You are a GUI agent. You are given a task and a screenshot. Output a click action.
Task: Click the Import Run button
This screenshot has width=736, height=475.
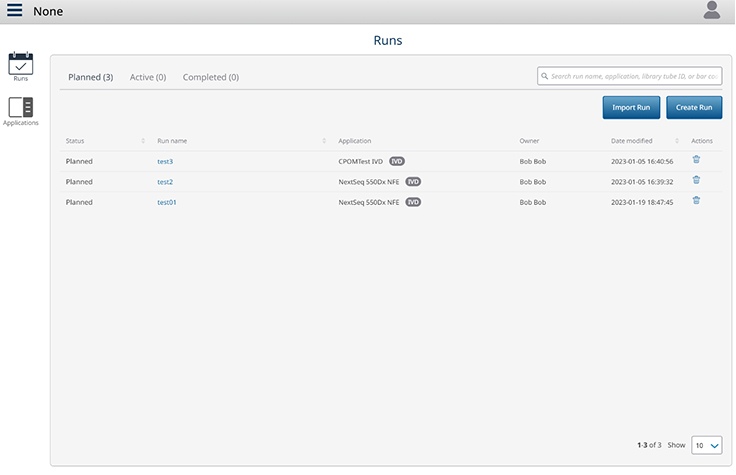tap(631, 107)
